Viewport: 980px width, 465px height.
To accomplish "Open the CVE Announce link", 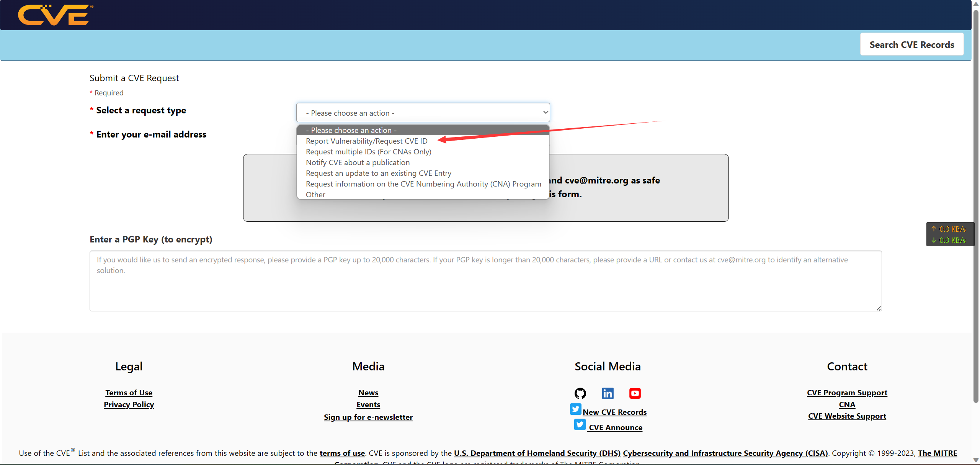I will click(616, 427).
